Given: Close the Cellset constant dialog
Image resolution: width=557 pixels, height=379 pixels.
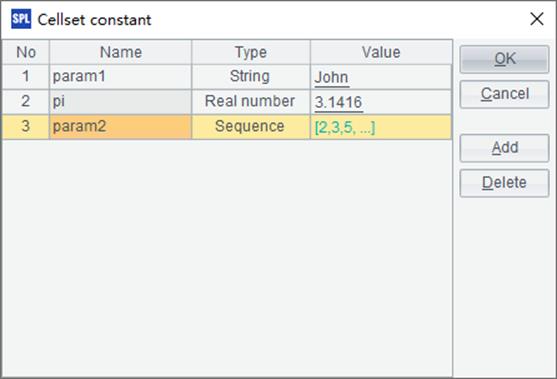Looking at the screenshot, I should tap(537, 19).
